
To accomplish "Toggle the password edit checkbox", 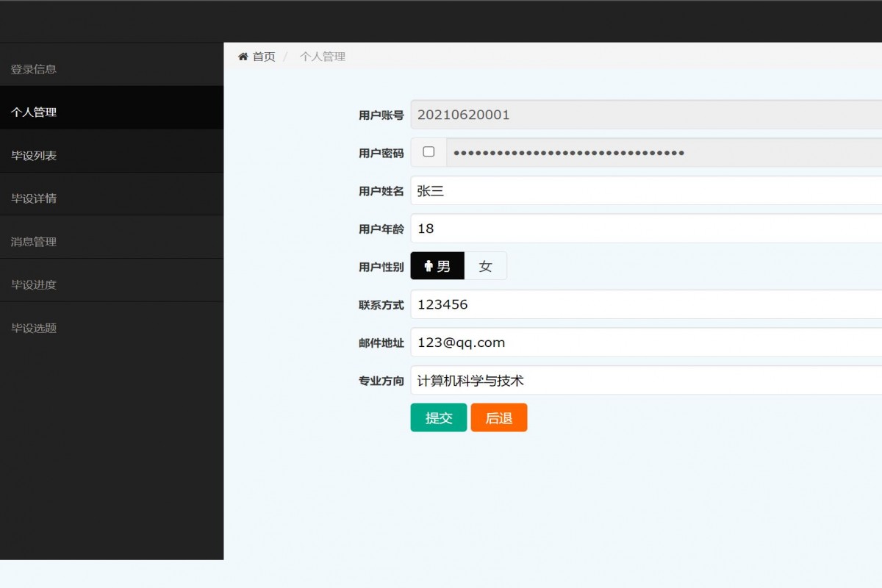I will (x=429, y=152).
